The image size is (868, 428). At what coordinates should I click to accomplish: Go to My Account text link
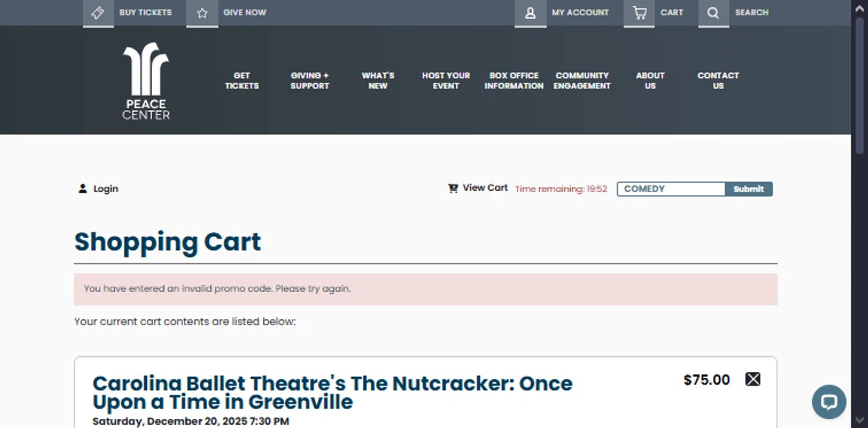[580, 12]
